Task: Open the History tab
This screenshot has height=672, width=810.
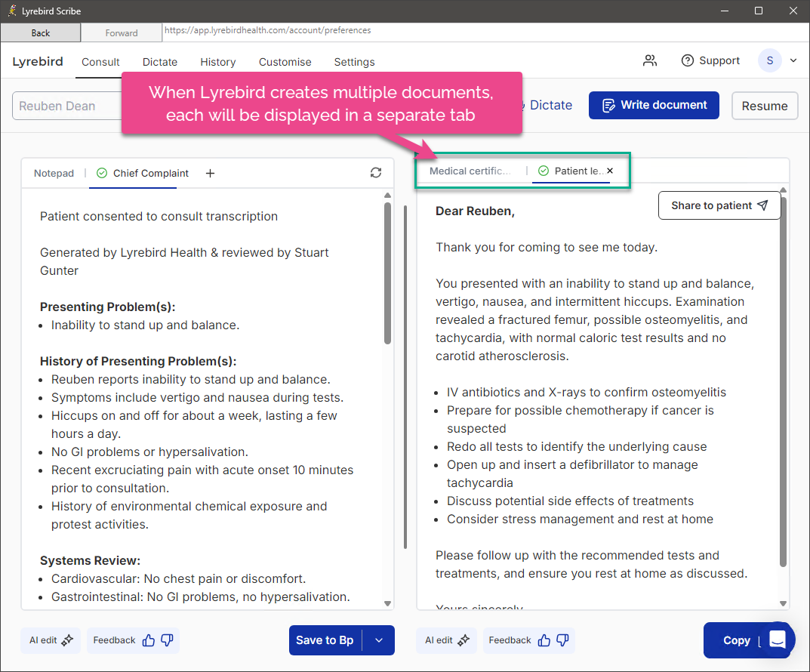Action: pos(218,62)
